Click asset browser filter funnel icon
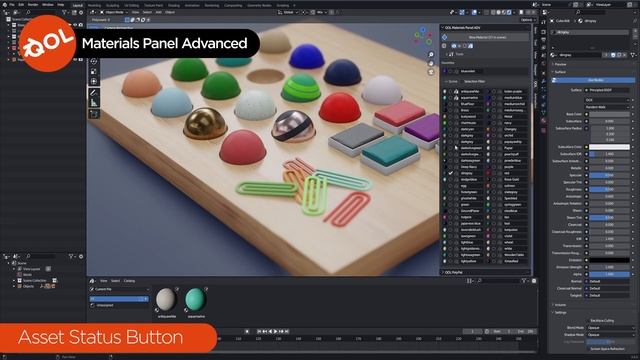640x360 pixels. tap(524, 281)
